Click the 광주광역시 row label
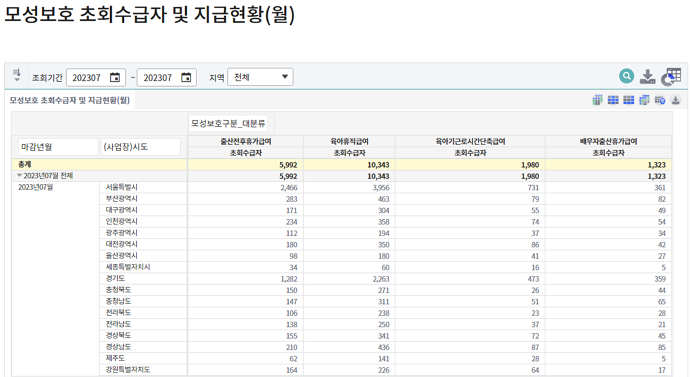Image resolution: width=690 pixels, height=377 pixels. 121,233
